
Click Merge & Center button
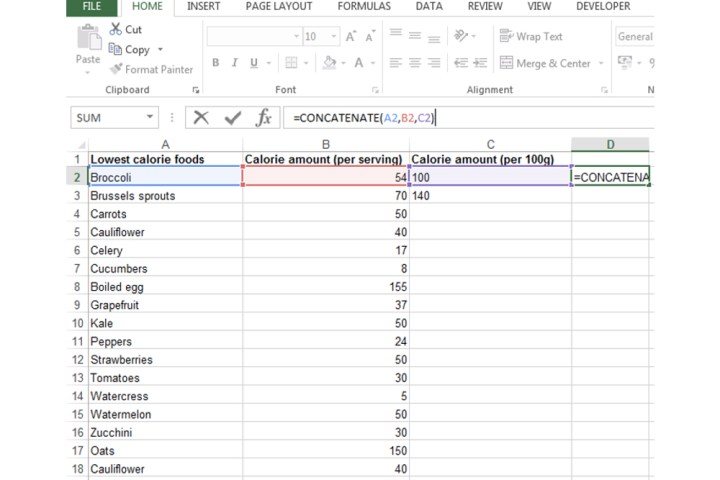coord(545,63)
